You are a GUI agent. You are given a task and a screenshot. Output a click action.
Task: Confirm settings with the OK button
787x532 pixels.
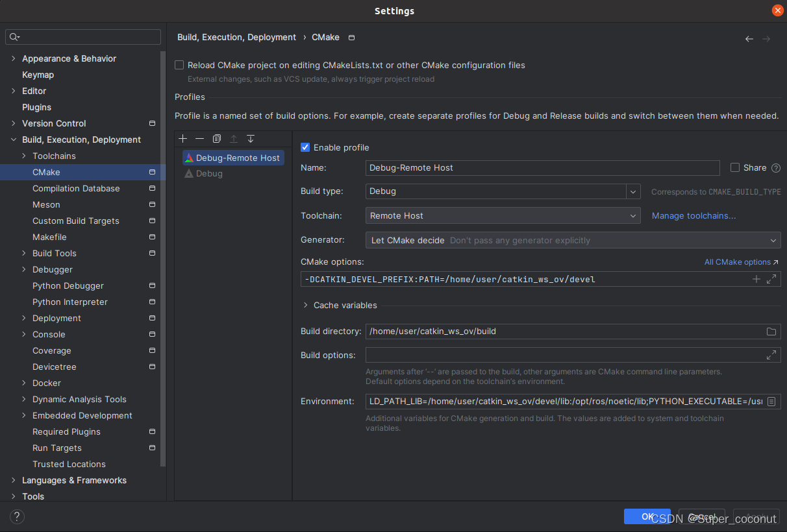click(x=647, y=516)
